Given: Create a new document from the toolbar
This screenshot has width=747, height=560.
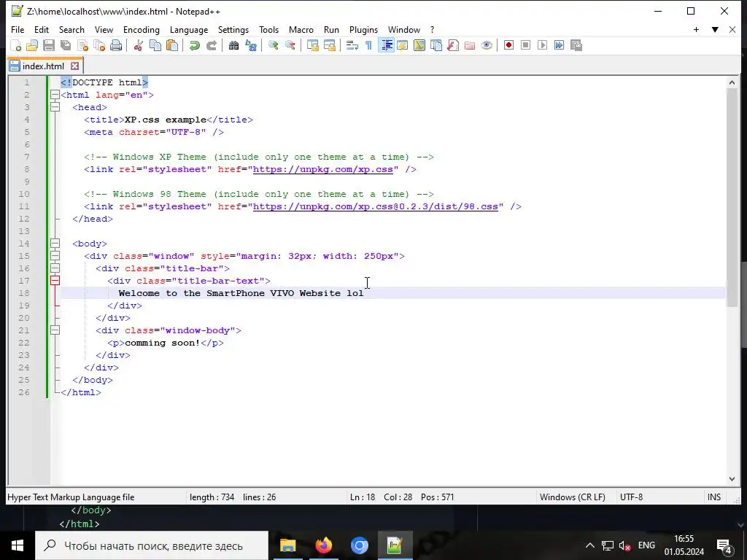Looking at the screenshot, I should click(16, 45).
